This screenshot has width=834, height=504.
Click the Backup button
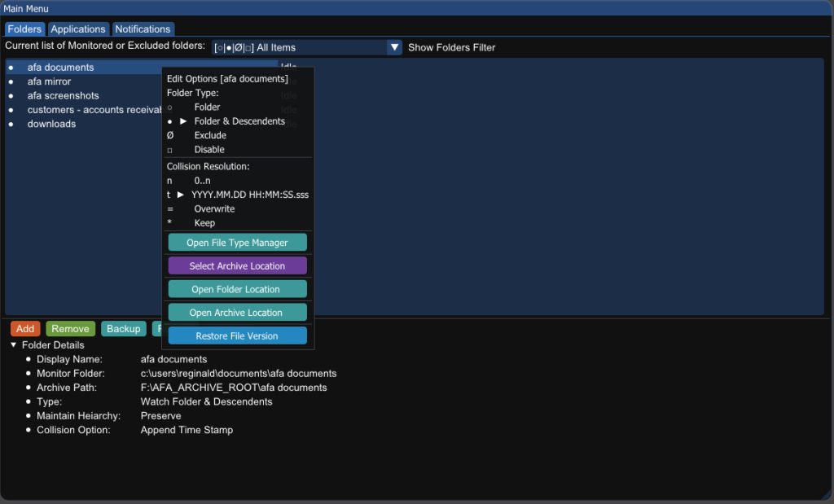[x=124, y=329]
